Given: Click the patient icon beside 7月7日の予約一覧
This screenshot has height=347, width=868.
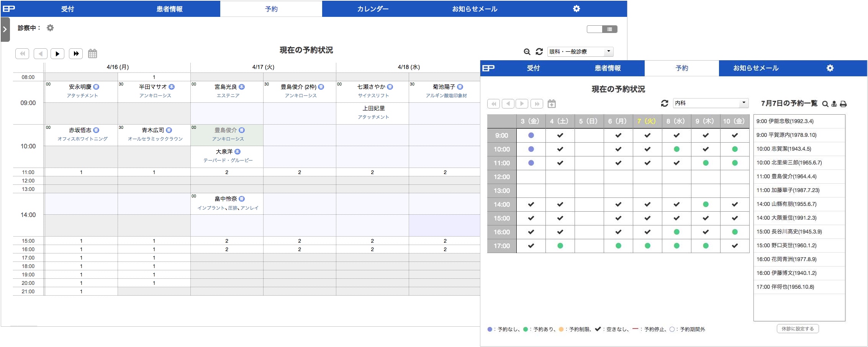Looking at the screenshot, I should click(x=834, y=104).
